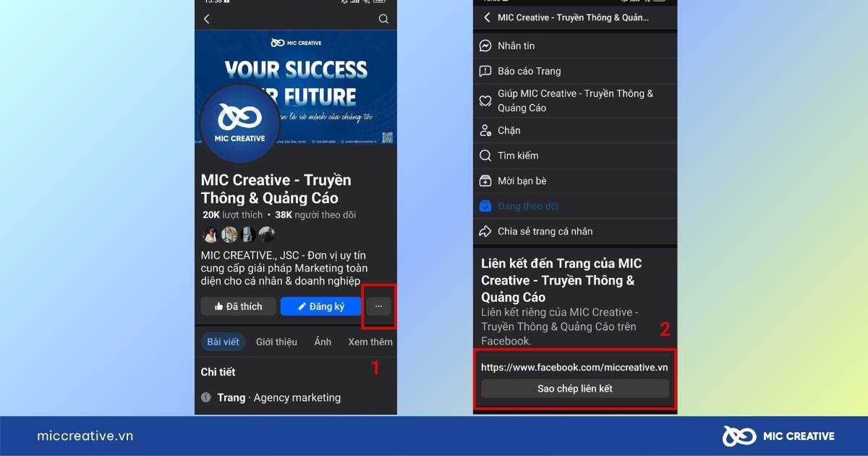This screenshot has height=456, width=868.
Task: Open the first follower avatar thumbnail
Action: (210, 235)
